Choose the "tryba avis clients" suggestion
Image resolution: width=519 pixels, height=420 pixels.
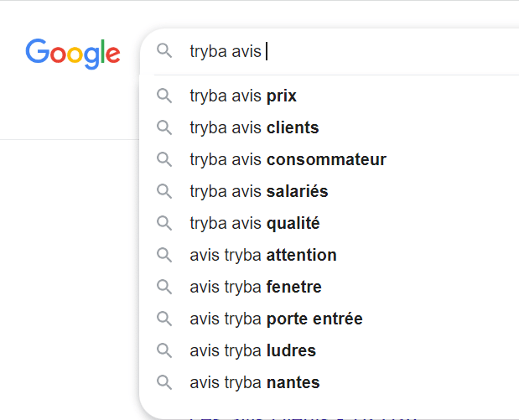(x=254, y=127)
